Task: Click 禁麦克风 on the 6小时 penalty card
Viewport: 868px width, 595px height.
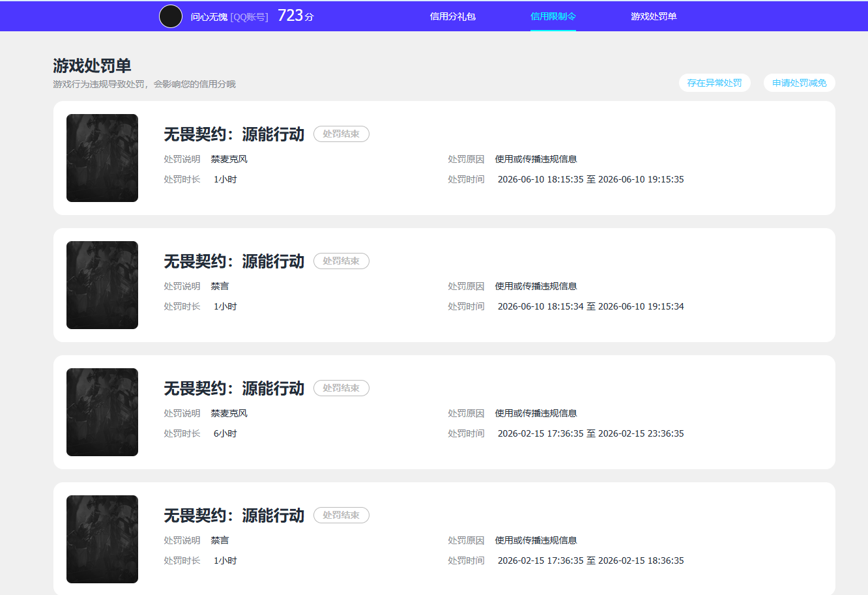Action: click(229, 413)
